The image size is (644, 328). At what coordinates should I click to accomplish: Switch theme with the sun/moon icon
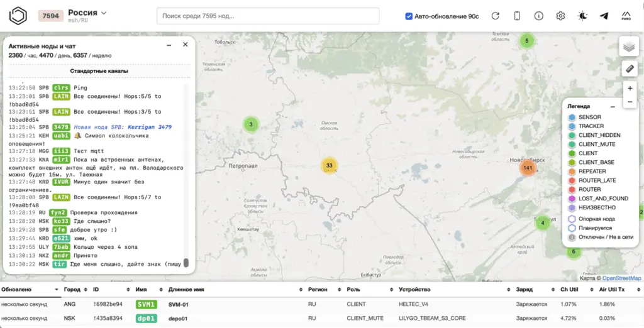coord(583,16)
